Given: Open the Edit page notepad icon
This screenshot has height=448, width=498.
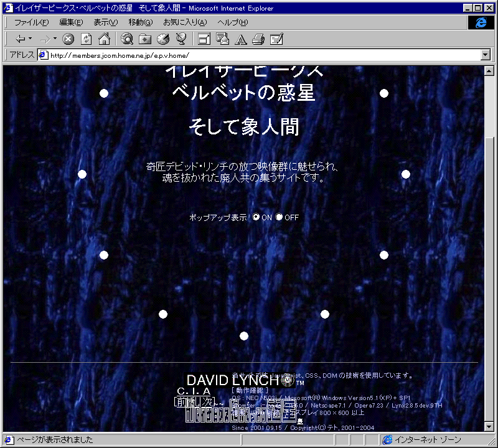Looking at the screenshot, I should coord(276,39).
